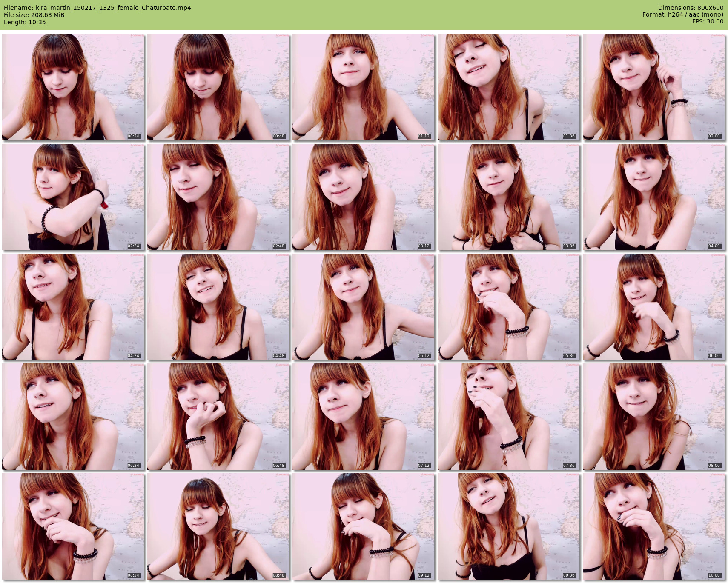Click the 09:36 timestamp label
This screenshot has height=583, width=728.
point(569,575)
